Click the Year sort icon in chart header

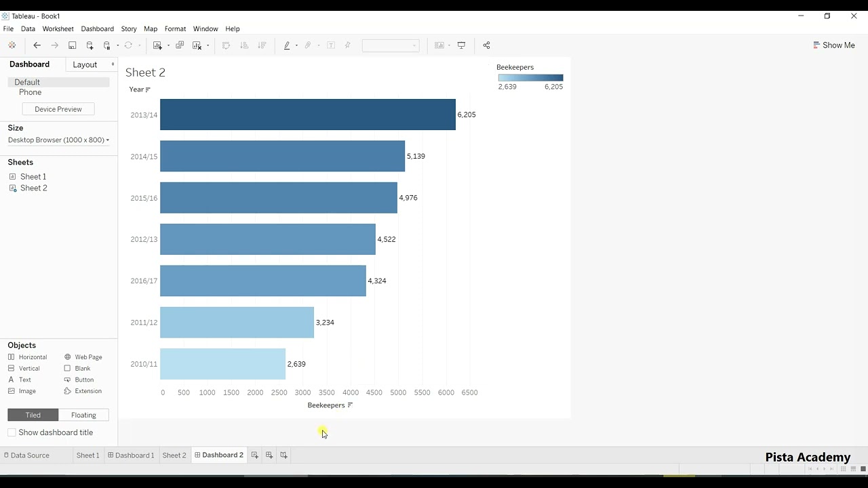(x=148, y=89)
